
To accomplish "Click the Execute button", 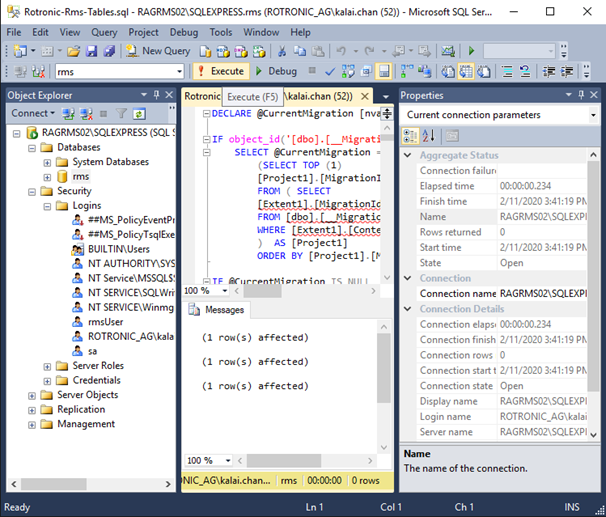I will click(221, 71).
